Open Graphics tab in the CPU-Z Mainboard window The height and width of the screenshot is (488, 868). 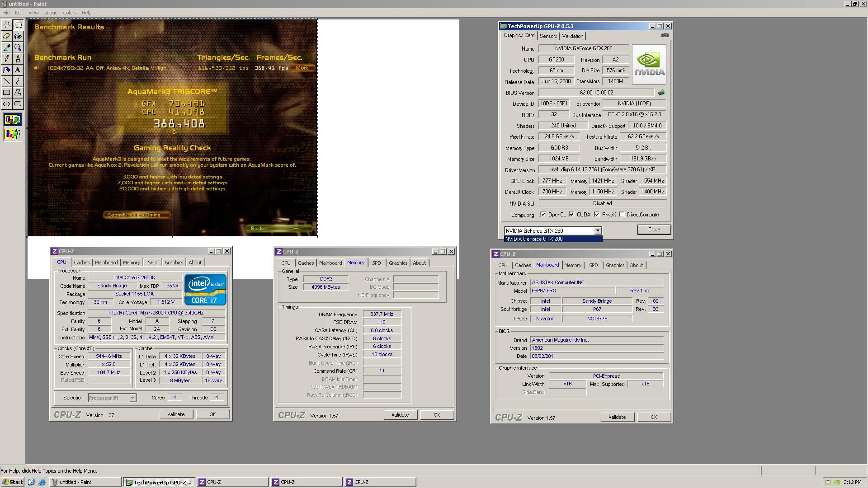[x=615, y=265]
